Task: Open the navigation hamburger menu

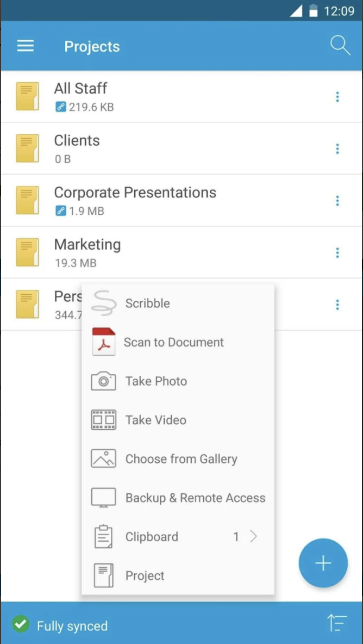Action: (x=25, y=46)
